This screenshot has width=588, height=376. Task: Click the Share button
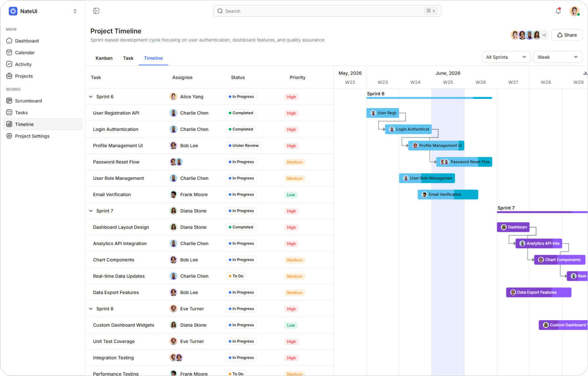pyautogui.click(x=567, y=35)
